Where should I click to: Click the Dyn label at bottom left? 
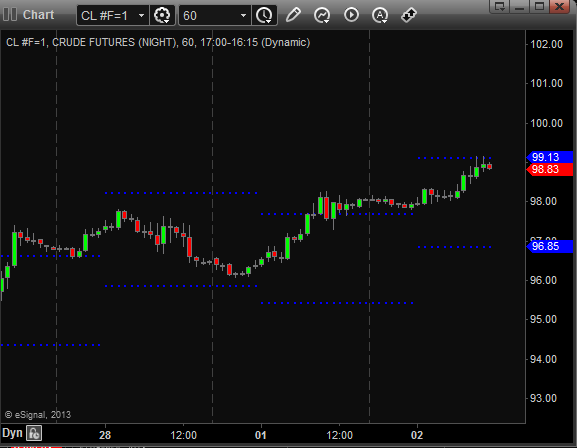(x=12, y=433)
